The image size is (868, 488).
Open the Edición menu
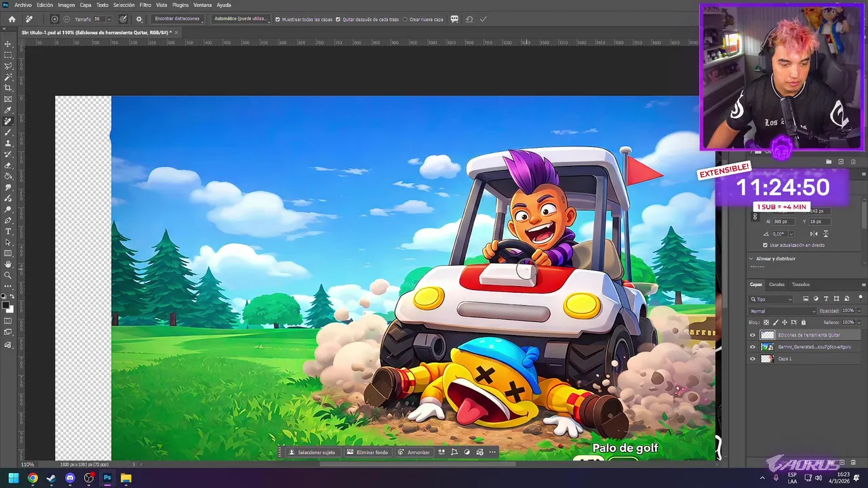(x=45, y=5)
